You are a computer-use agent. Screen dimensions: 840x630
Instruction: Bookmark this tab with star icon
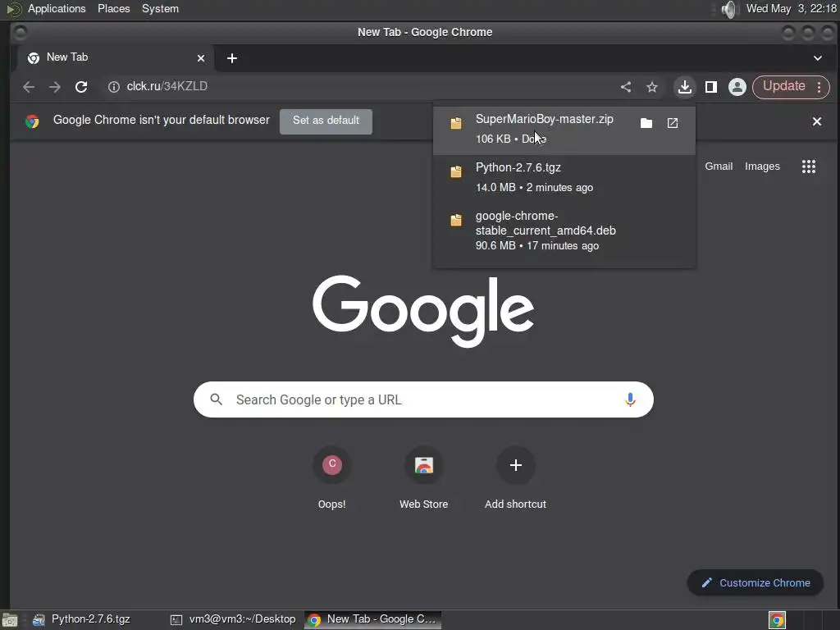click(652, 87)
